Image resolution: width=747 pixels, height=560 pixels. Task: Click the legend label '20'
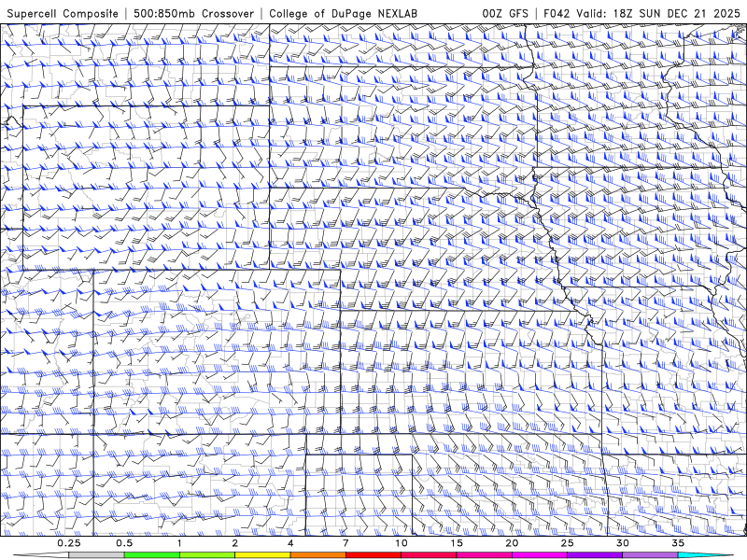(x=512, y=543)
